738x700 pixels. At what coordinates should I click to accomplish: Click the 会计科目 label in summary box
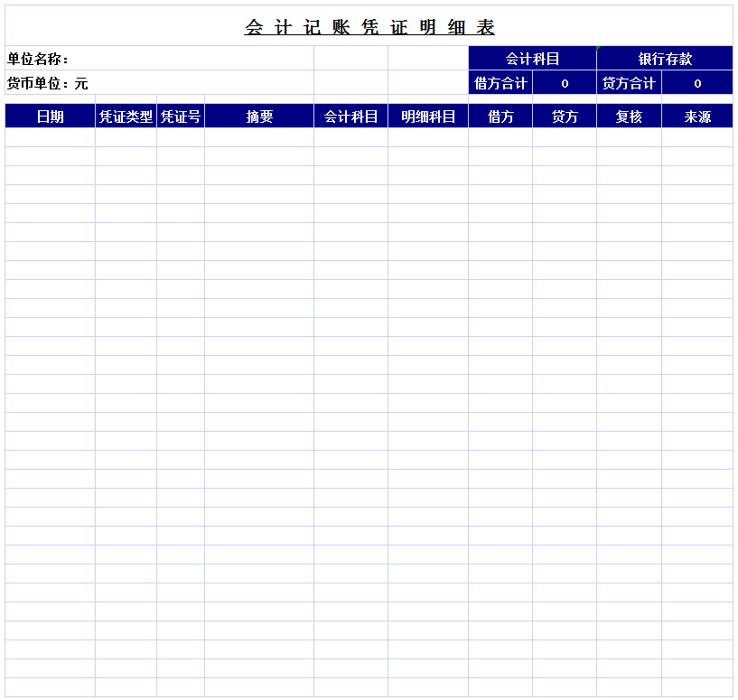(532, 59)
